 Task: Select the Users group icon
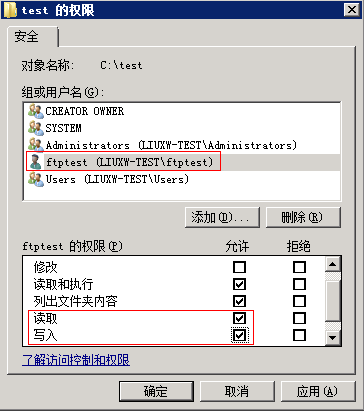tap(36, 179)
